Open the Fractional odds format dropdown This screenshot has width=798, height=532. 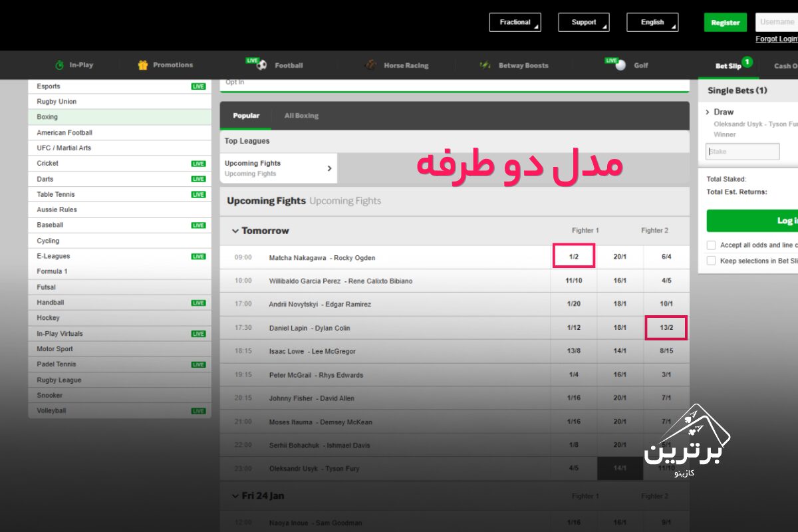[x=515, y=22]
